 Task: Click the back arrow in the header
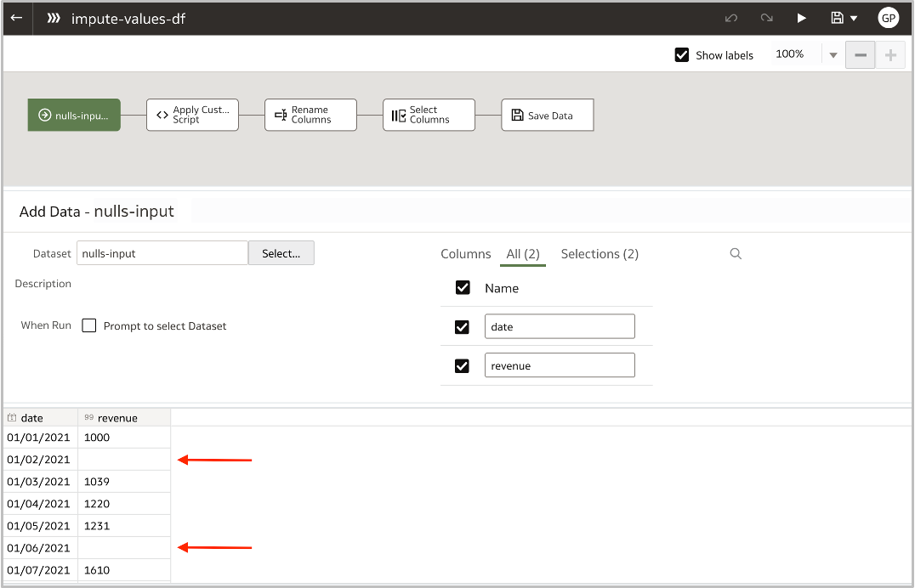pyautogui.click(x=16, y=18)
